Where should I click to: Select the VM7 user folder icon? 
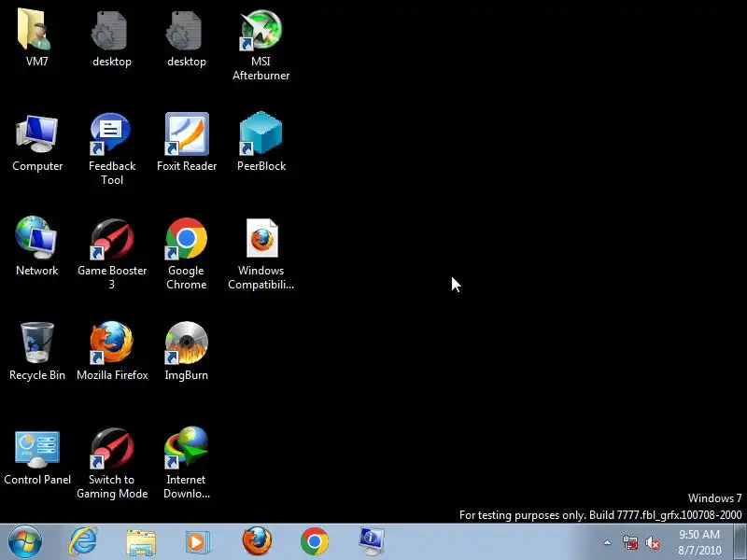36,32
